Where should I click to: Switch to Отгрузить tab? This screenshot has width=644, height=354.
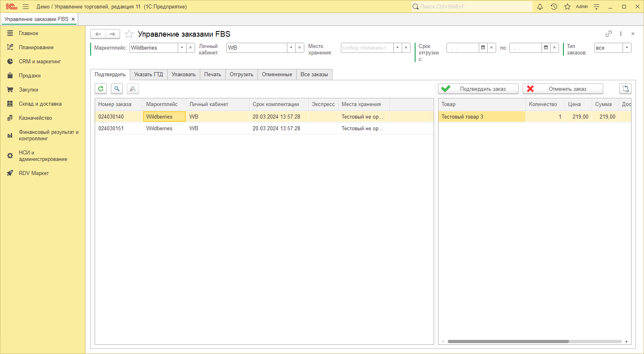click(241, 74)
